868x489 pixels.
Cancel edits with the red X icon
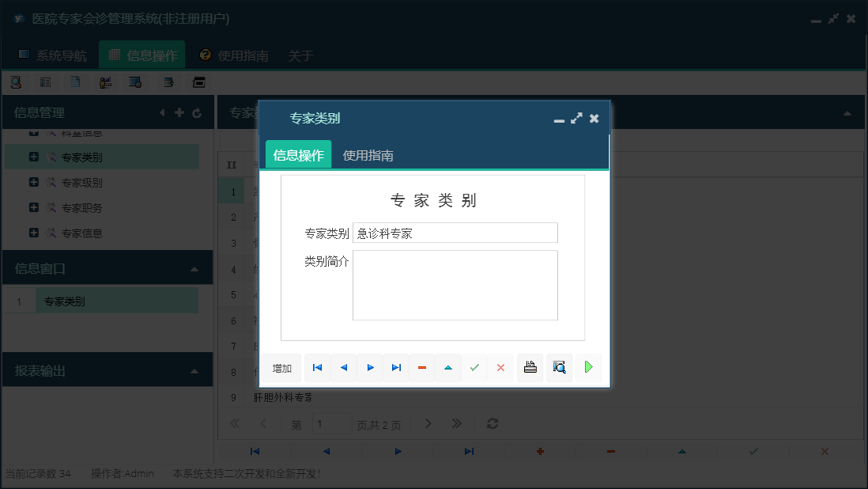(x=500, y=367)
